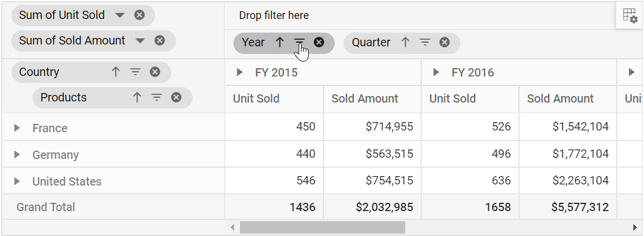Sort the Products field
Screen dimensions: 644x236
click(x=137, y=97)
